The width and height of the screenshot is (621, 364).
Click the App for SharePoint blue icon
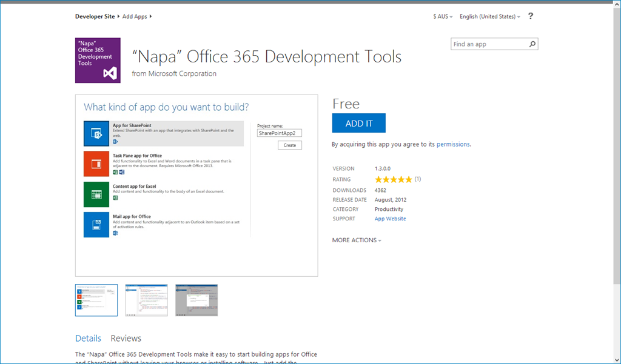tap(96, 134)
